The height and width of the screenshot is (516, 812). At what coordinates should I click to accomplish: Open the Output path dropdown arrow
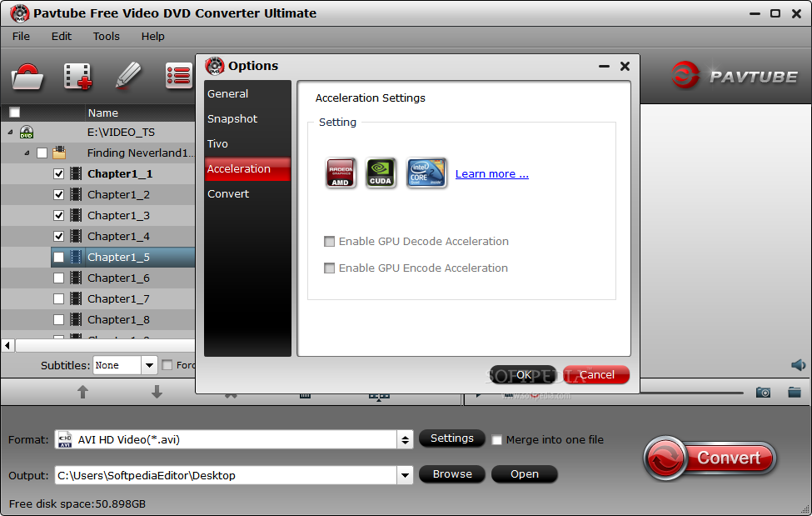(x=405, y=475)
